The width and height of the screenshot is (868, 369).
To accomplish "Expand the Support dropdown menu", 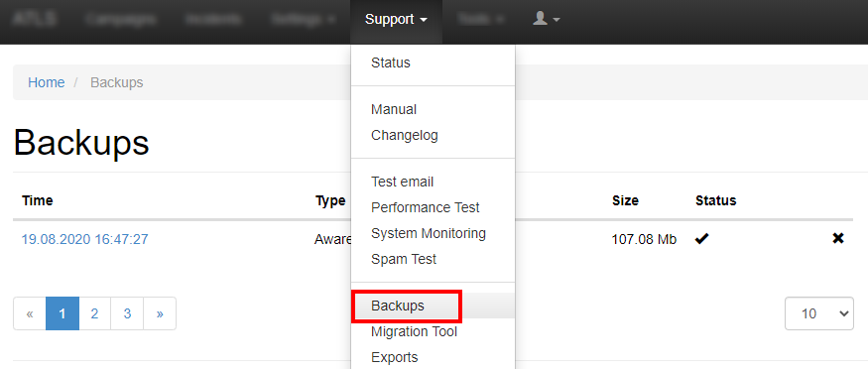I will (x=397, y=20).
